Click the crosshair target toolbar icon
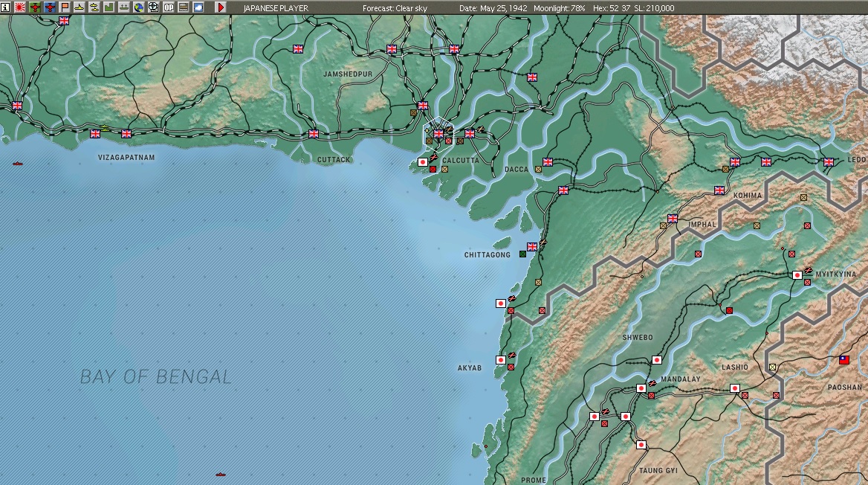868x485 pixels. click(153, 7)
